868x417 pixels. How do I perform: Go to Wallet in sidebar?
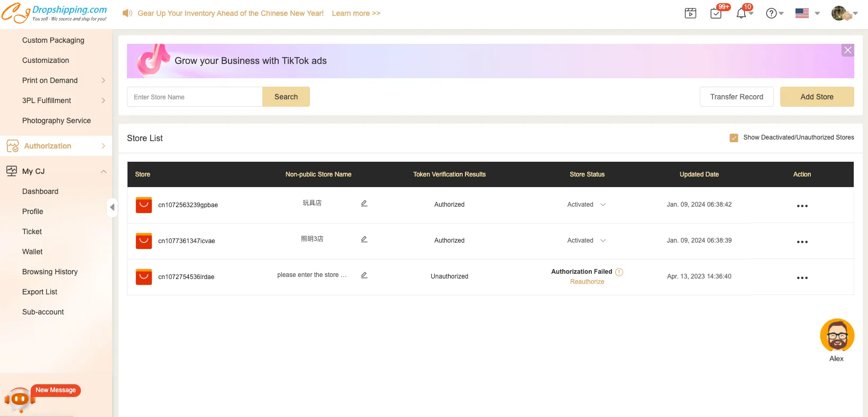[x=32, y=252]
